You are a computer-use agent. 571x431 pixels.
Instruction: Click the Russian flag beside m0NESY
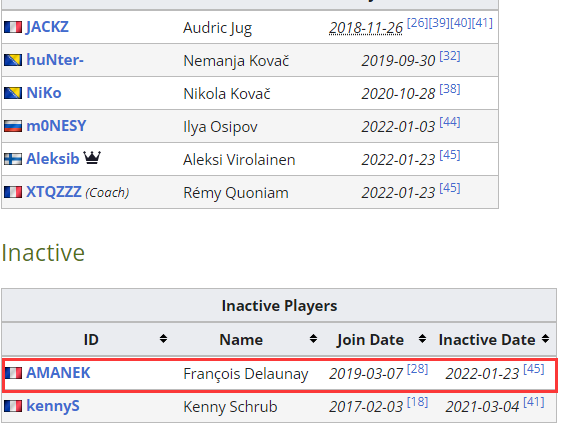click(x=13, y=126)
